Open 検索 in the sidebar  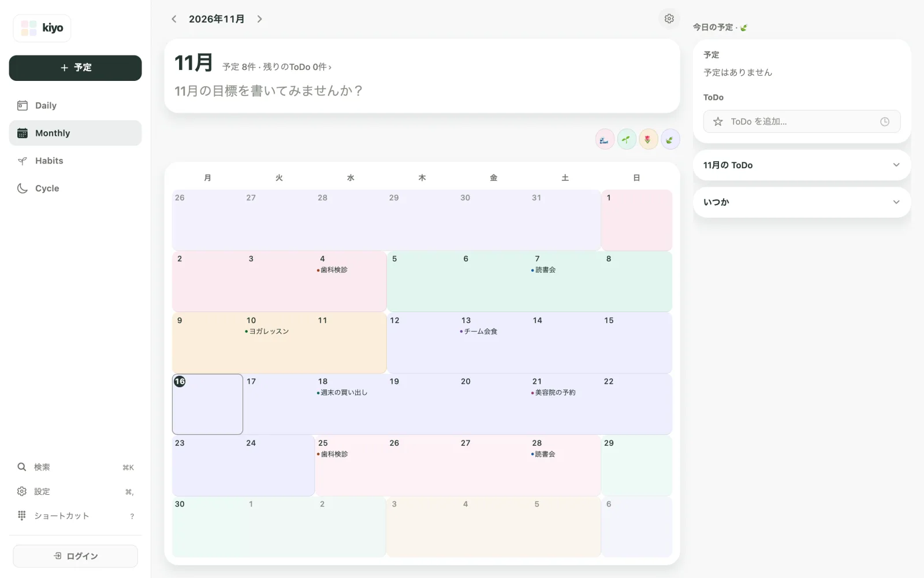point(75,467)
